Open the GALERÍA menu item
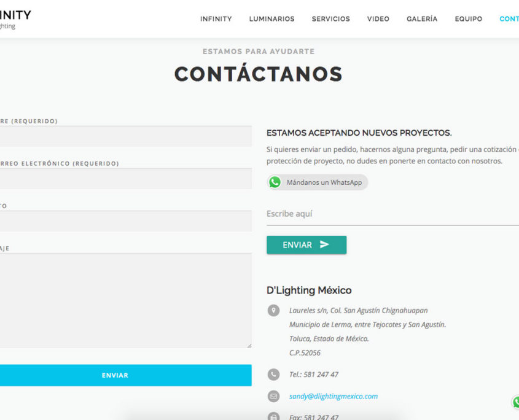 coord(422,19)
